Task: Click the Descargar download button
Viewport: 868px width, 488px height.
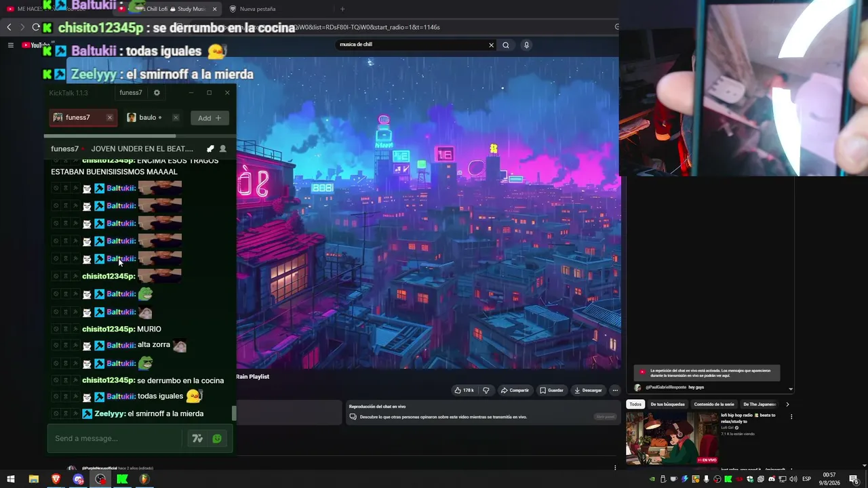Action: click(x=588, y=390)
